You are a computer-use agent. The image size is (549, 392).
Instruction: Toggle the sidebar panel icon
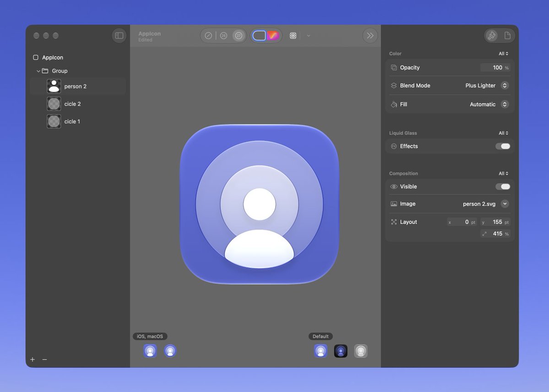[119, 35]
